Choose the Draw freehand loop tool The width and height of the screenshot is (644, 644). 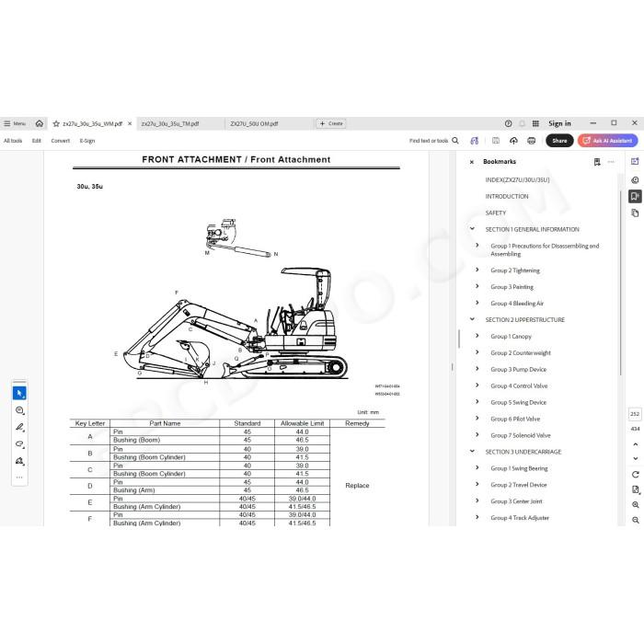tap(19, 444)
